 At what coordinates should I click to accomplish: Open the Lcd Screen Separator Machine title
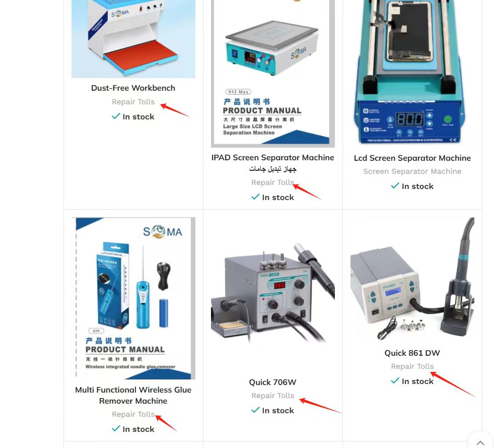click(x=412, y=158)
